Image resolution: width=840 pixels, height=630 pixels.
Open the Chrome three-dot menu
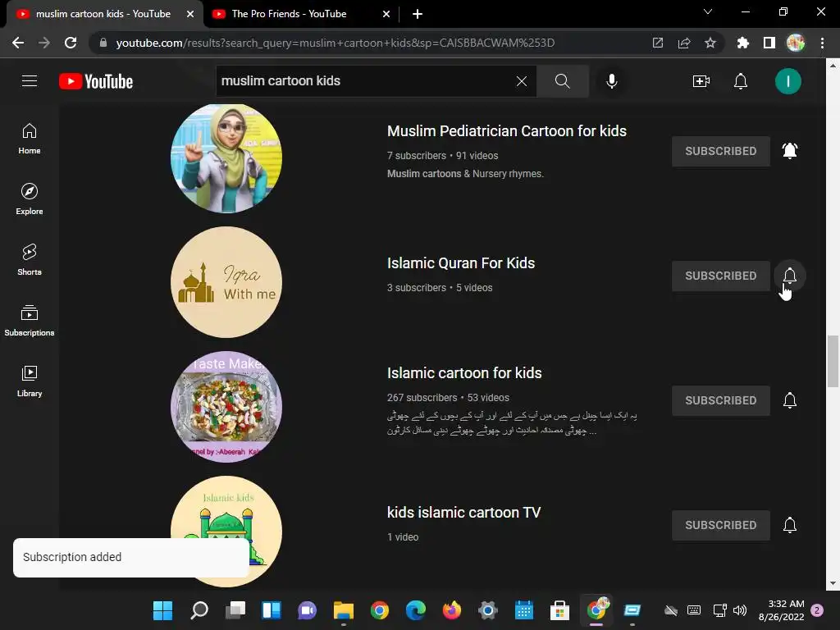click(822, 43)
